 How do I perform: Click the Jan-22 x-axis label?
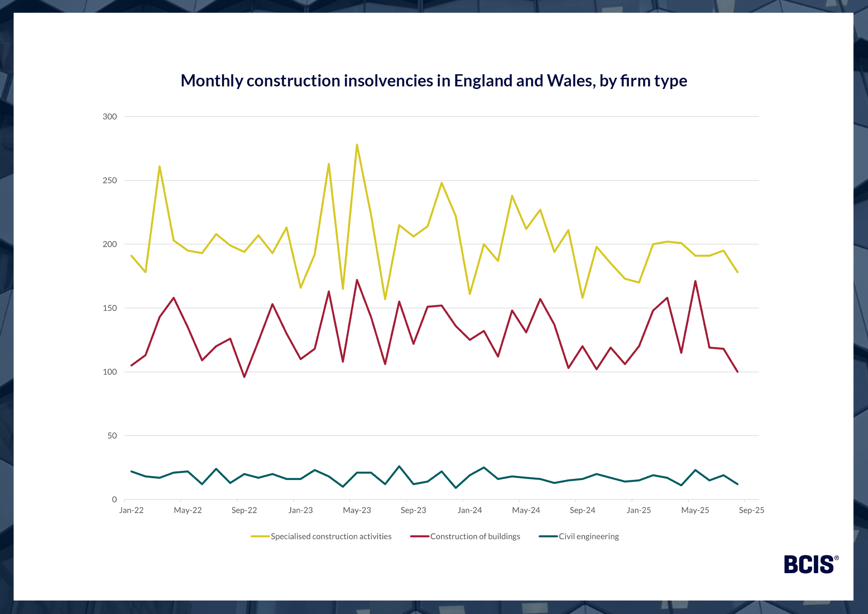[x=132, y=510]
